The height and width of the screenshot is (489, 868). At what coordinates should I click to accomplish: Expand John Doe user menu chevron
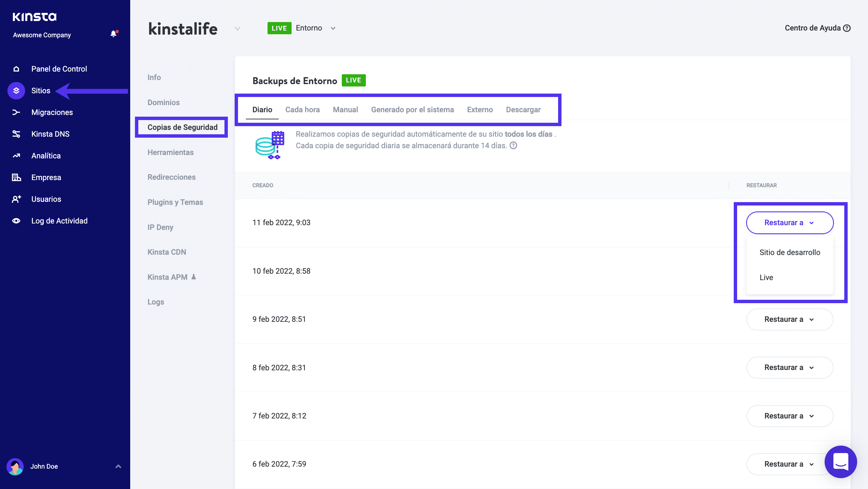pyautogui.click(x=118, y=466)
